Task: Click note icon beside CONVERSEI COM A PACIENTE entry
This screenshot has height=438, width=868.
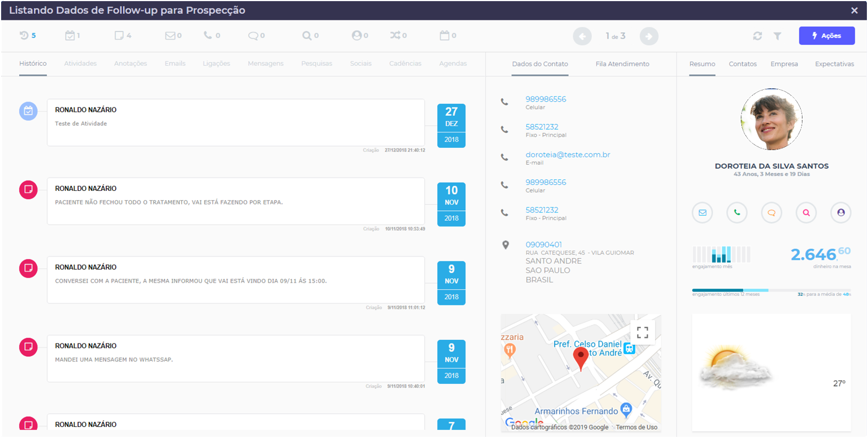Action: point(29,268)
